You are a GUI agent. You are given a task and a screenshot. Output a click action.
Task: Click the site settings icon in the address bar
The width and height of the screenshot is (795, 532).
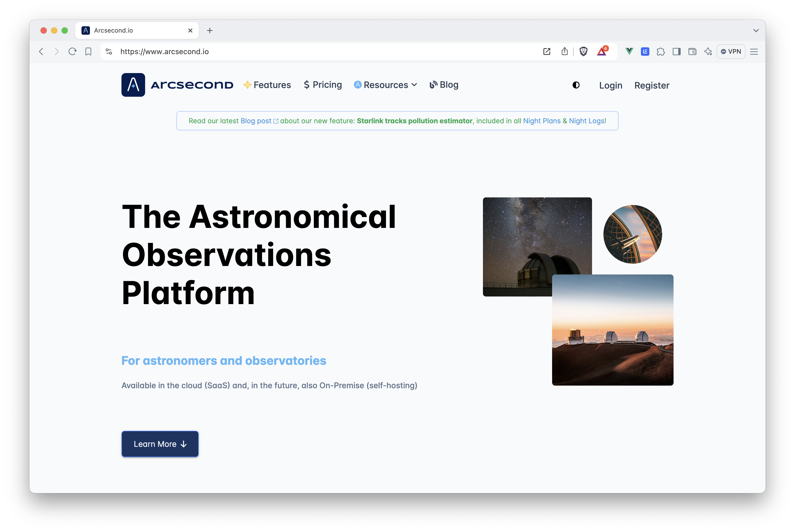point(109,52)
